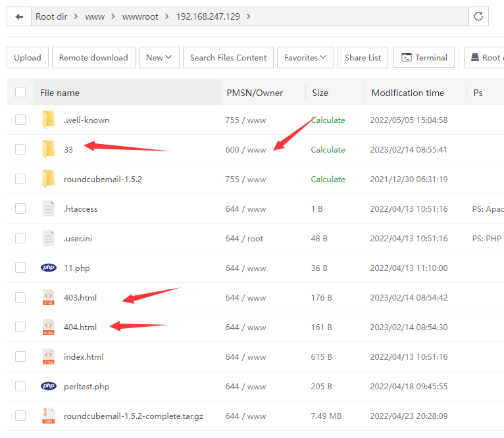Open the folder named 33
Viewport: 504px width, 438px height.
[68, 150]
